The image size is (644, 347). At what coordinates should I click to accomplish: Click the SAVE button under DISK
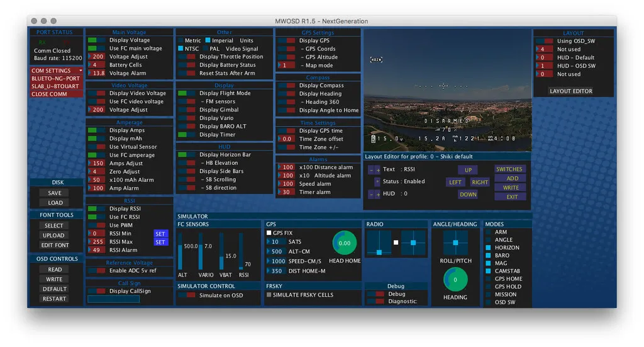55,193
